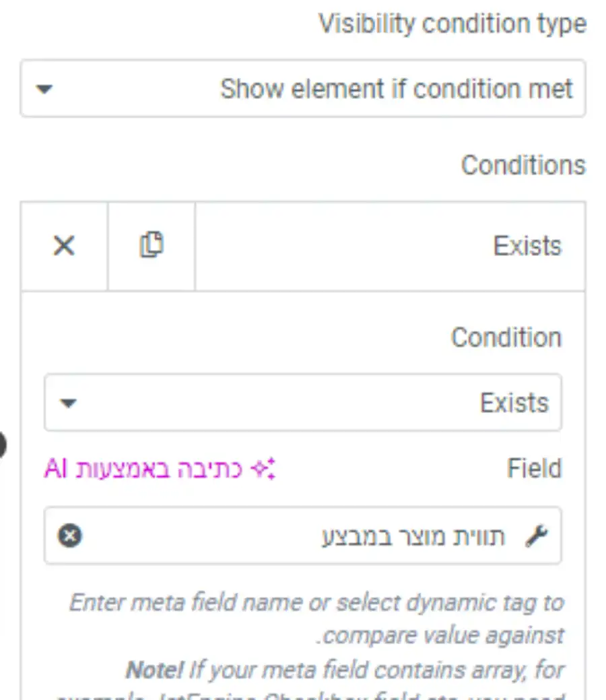Viewport: 606px width, 700px height.
Task: Remove the Exists condition with the X icon
Action: 64,246
